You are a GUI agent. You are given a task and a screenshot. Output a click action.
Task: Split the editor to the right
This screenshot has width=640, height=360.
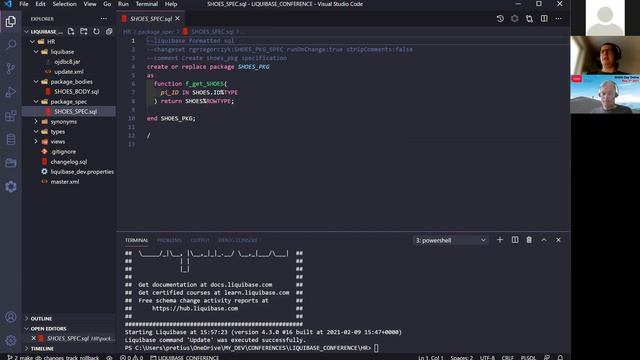[544, 19]
